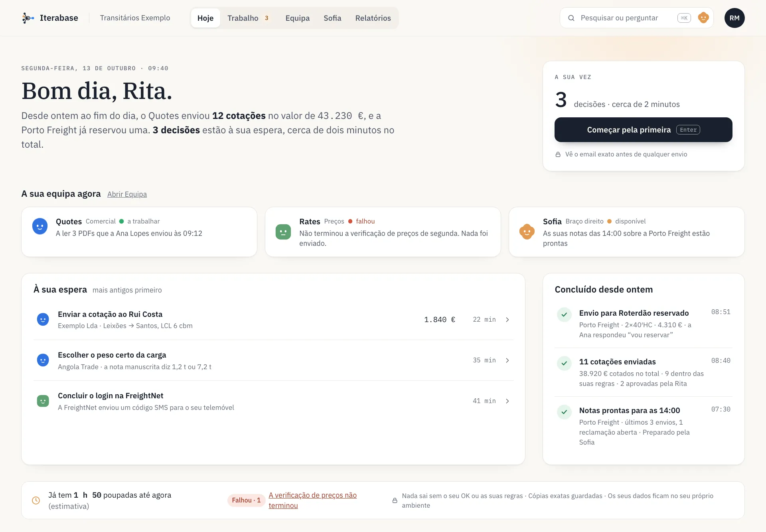Click the As suas notas das 14:00 Sofia text
The height and width of the screenshot is (532, 766).
(626, 238)
